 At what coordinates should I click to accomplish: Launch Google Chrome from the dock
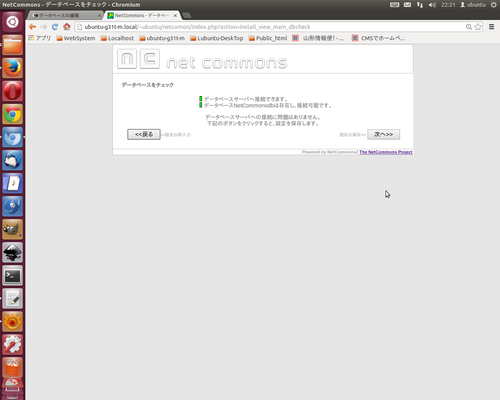coord(13,114)
